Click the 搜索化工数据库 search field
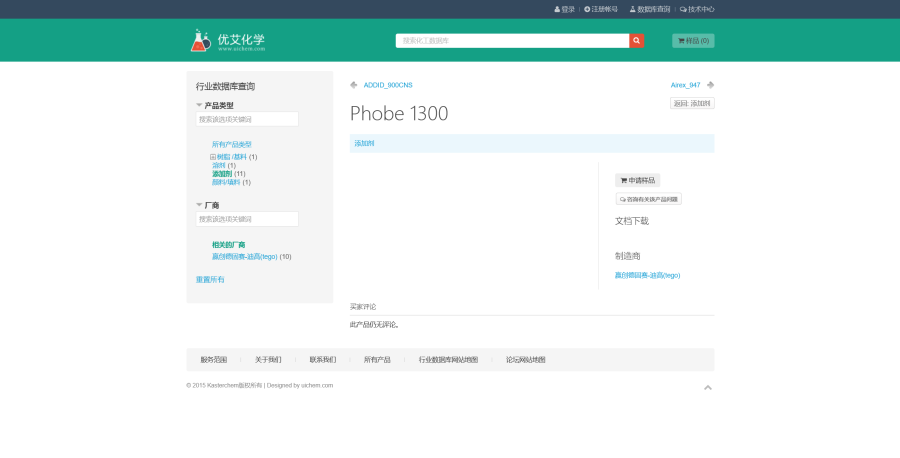The image size is (900, 458). (x=512, y=41)
